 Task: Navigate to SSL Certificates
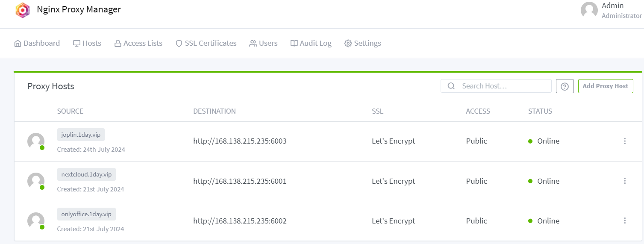206,43
